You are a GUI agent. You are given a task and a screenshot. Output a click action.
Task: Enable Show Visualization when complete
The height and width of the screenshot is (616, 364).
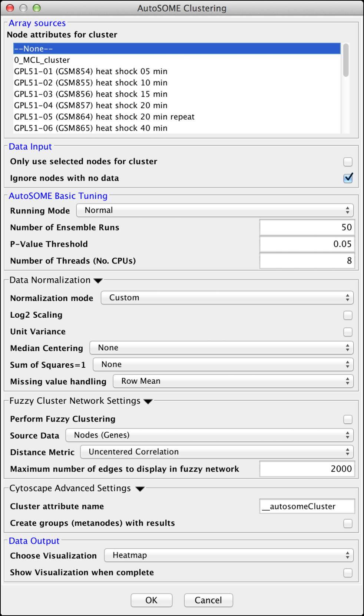[348, 573]
